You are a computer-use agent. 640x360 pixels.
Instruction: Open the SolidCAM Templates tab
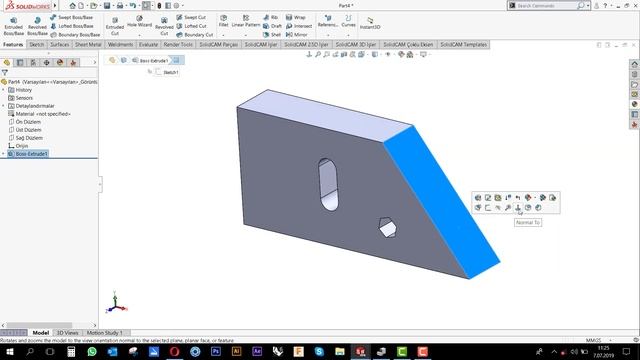click(463, 44)
